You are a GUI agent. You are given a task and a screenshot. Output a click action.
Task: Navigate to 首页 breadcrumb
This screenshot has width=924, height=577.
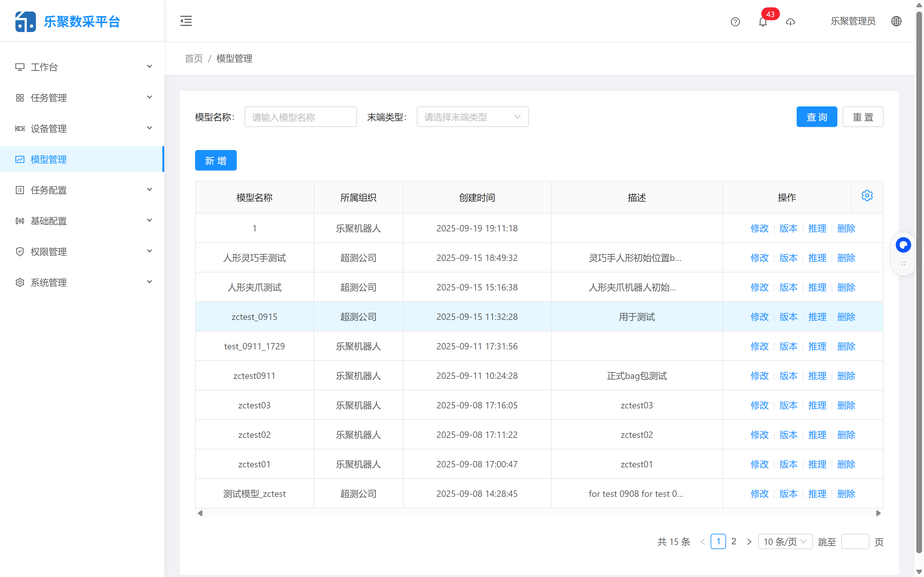(x=193, y=58)
